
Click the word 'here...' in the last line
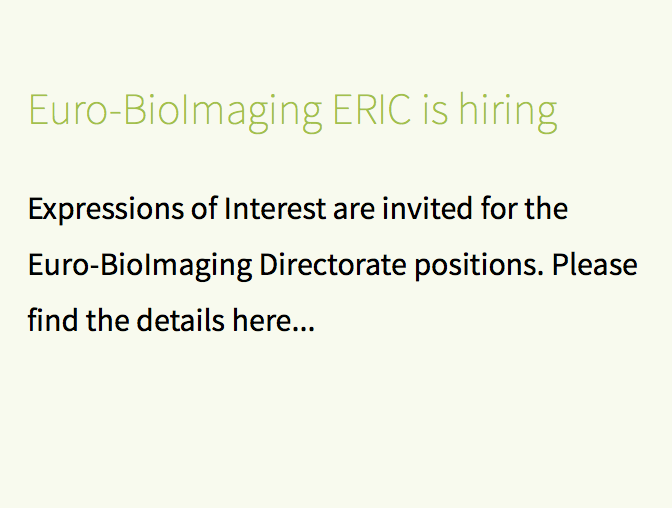pyautogui.click(x=274, y=320)
